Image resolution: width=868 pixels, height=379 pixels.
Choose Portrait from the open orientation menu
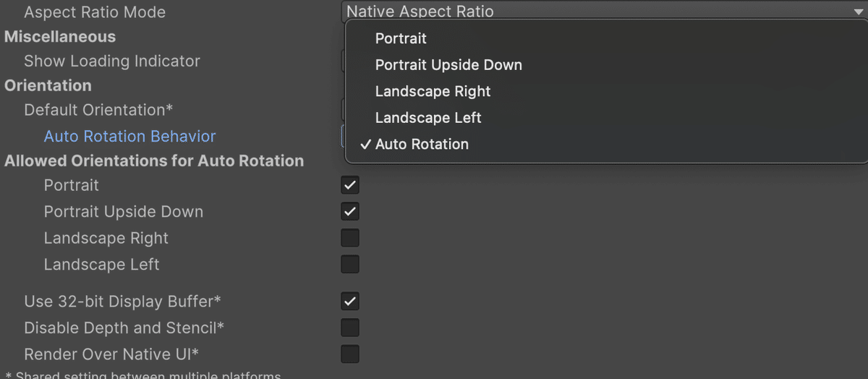[x=401, y=38]
